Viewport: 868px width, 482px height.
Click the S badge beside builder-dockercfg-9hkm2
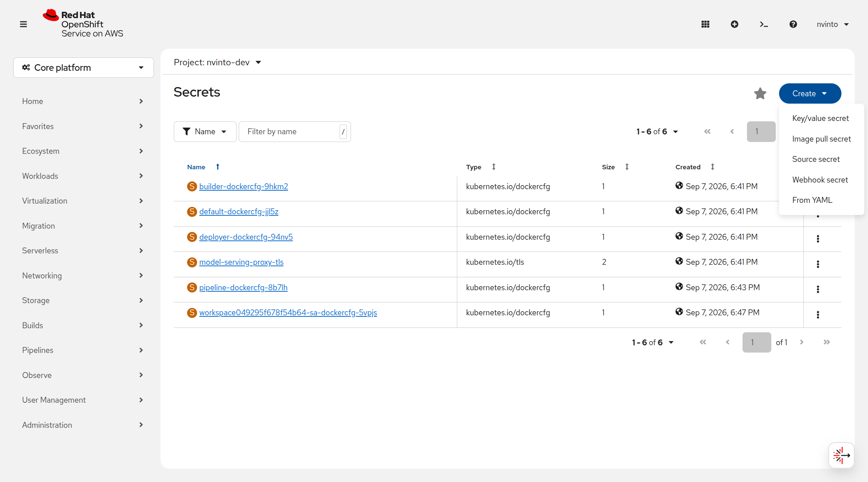click(x=192, y=187)
